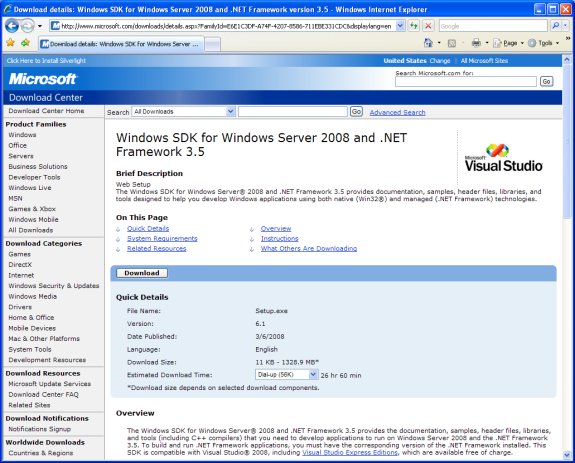Image resolution: width=575 pixels, height=463 pixels.
Task: Open the DirectX download category
Action: (x=20, y=265)
